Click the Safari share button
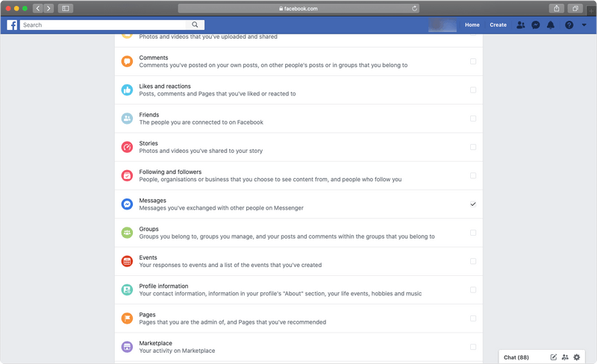The height and width of the screenshot is (364, 597). [557, 8]
